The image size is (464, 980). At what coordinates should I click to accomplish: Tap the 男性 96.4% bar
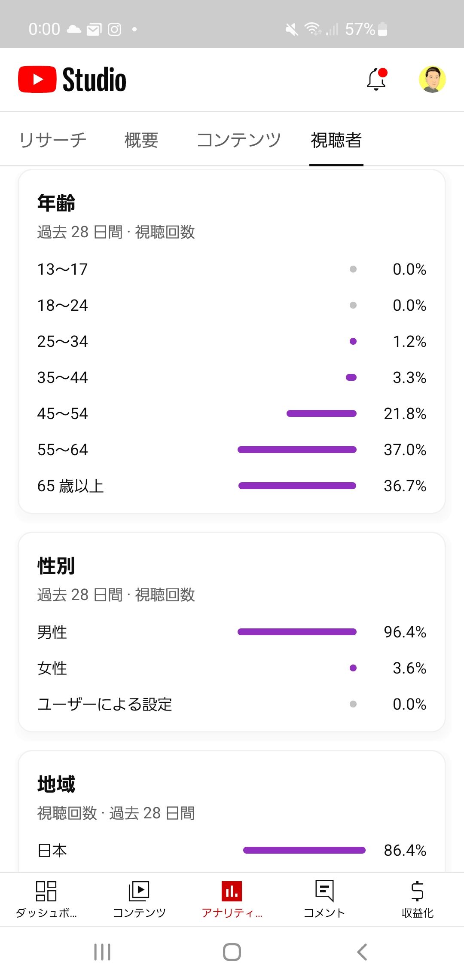297,632
